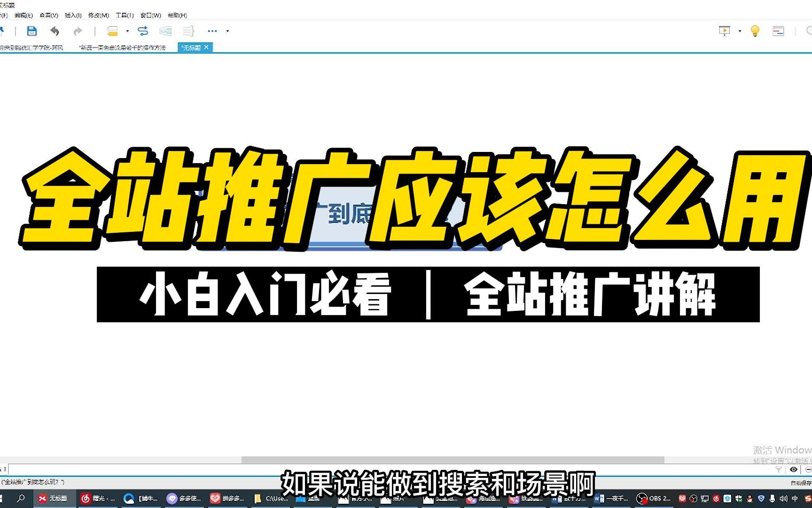Click the blue relationship loop icon
Screen dimensions: 812x508
click(x=143, y=31)
